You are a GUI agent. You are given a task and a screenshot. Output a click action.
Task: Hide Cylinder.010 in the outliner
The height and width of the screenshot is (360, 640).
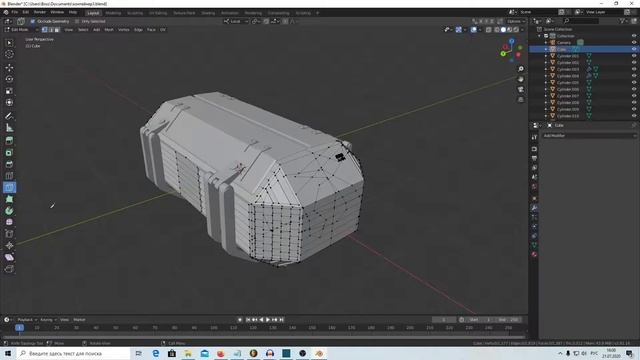point(634,116)
